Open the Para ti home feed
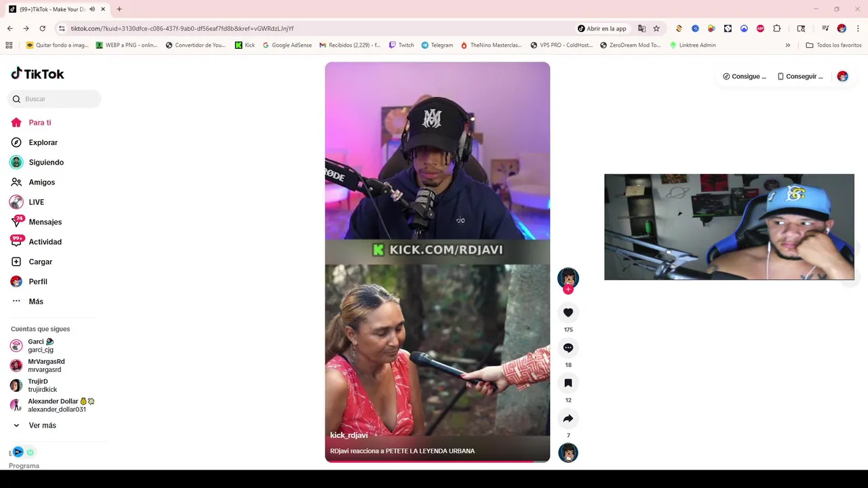 (x=40, y=123)
